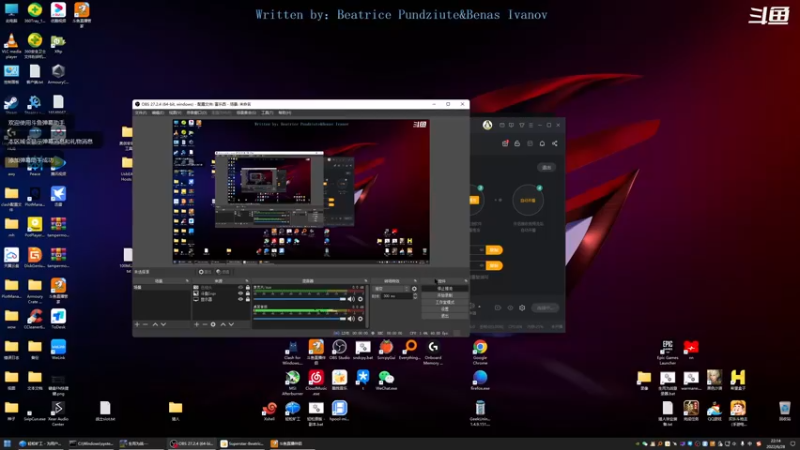
Task: Open the CloudMusic.exe desktop shortcut
Action: pyautogui.click(x=316, y=383)
